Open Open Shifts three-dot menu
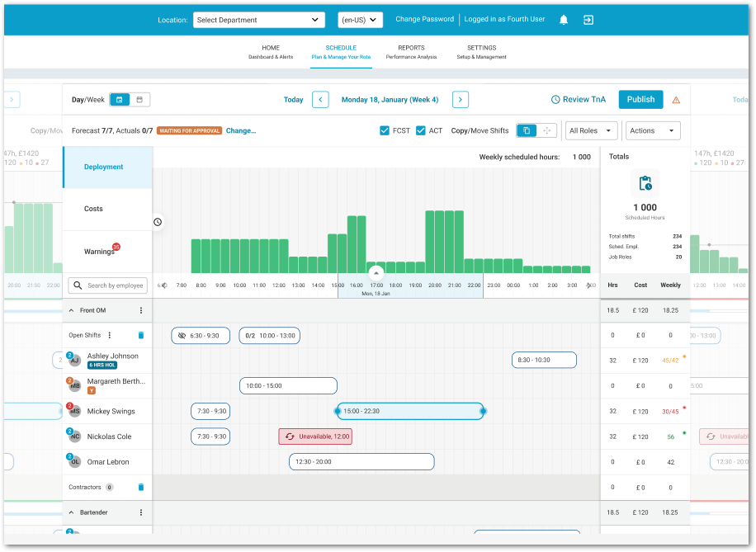Viewport: 756px width, 552px height. 110,335
